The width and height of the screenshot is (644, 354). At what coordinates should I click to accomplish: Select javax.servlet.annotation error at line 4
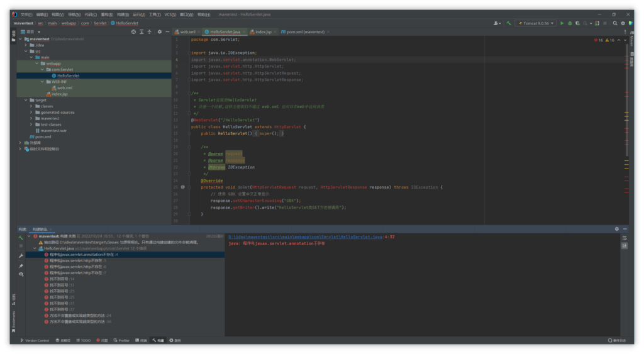tap(125, 255)
